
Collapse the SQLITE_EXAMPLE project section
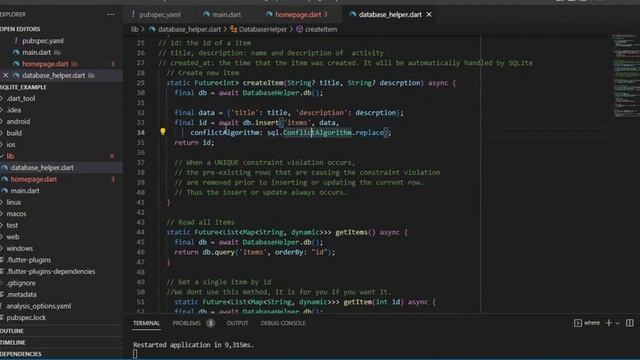(x=23, y=87)
